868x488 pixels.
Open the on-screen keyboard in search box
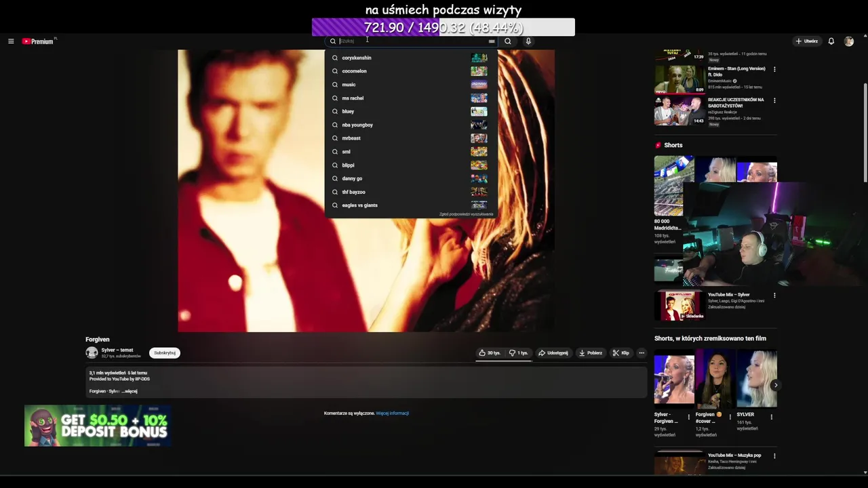pyautogui.click(x=492, y=41)
